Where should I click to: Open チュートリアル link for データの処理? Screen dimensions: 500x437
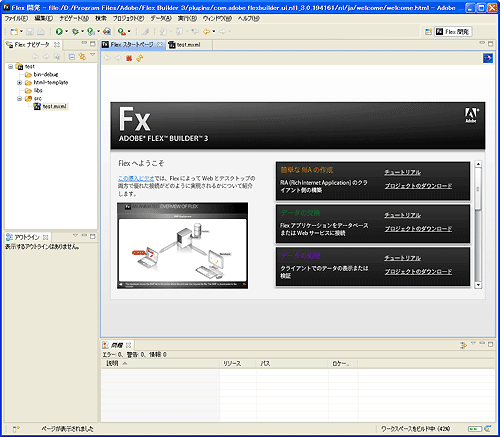403,258
